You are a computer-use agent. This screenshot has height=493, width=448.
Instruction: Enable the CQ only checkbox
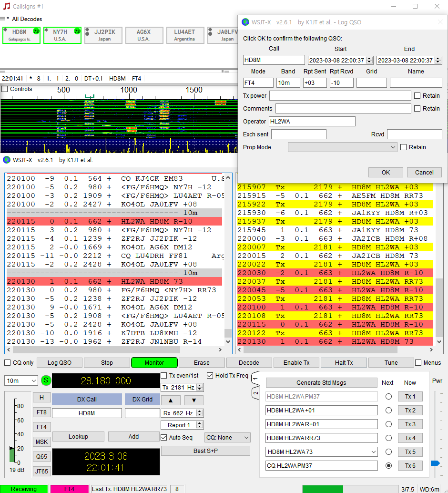point(8,363)
